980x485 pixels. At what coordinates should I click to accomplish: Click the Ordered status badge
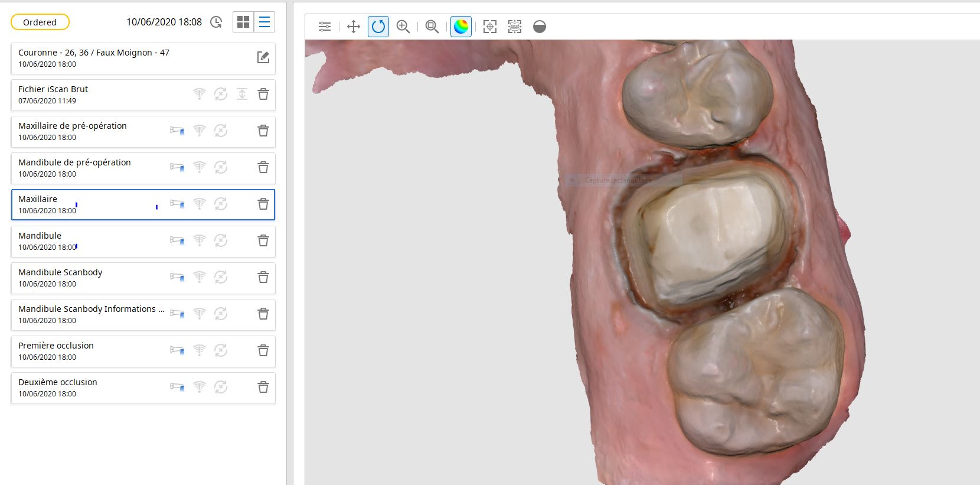point(40,22)
